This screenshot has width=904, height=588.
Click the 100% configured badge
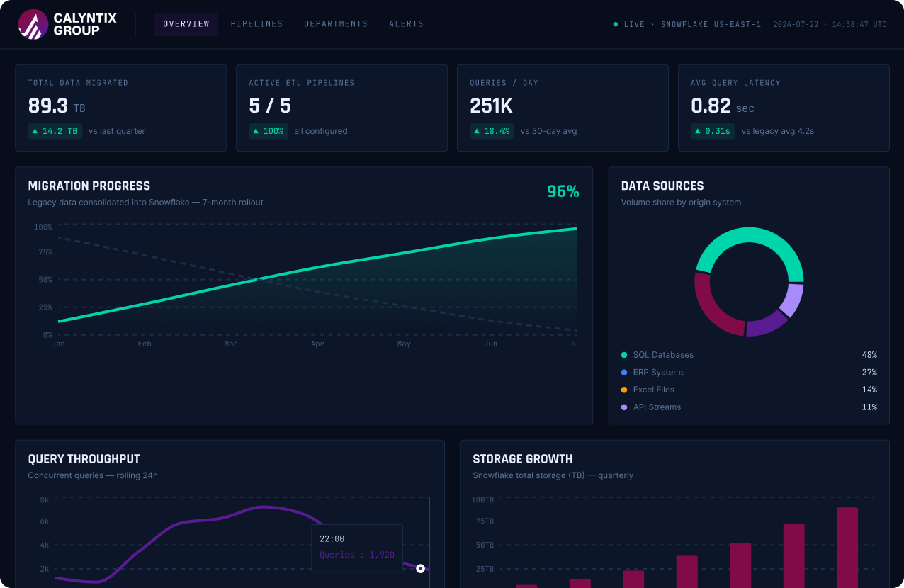pos(269,131)
